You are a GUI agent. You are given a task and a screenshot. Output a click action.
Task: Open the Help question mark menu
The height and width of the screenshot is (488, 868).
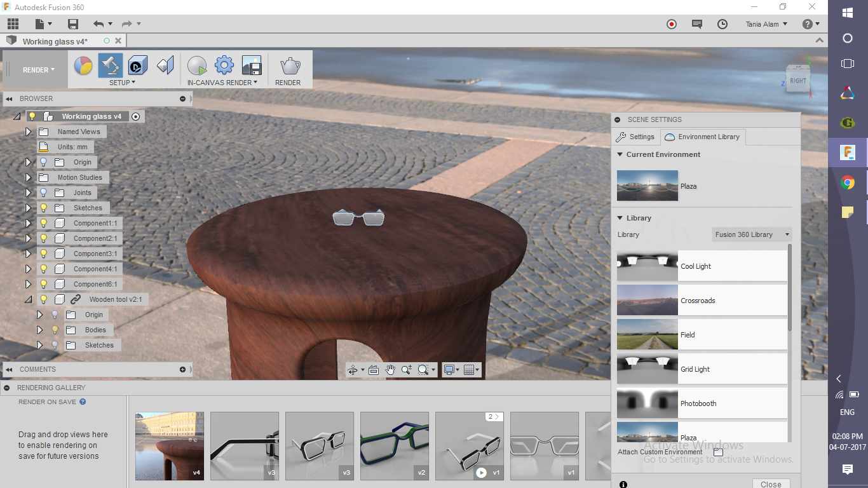810,24
